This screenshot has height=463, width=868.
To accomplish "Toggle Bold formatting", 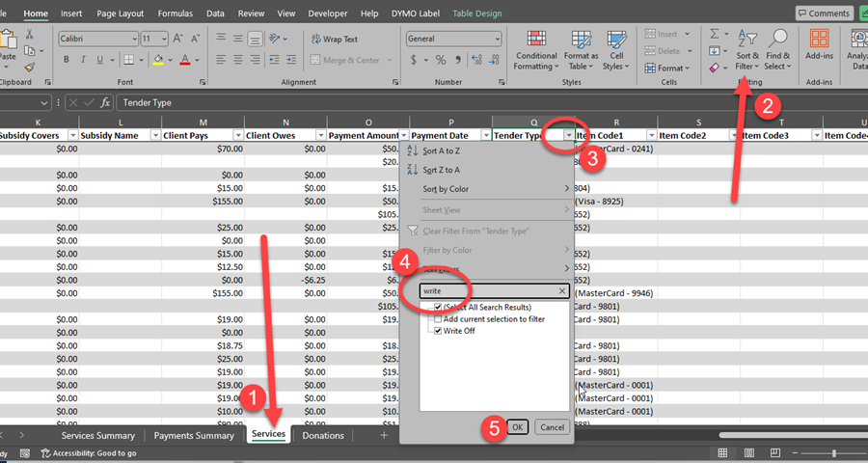I will (x=67, y=60).
